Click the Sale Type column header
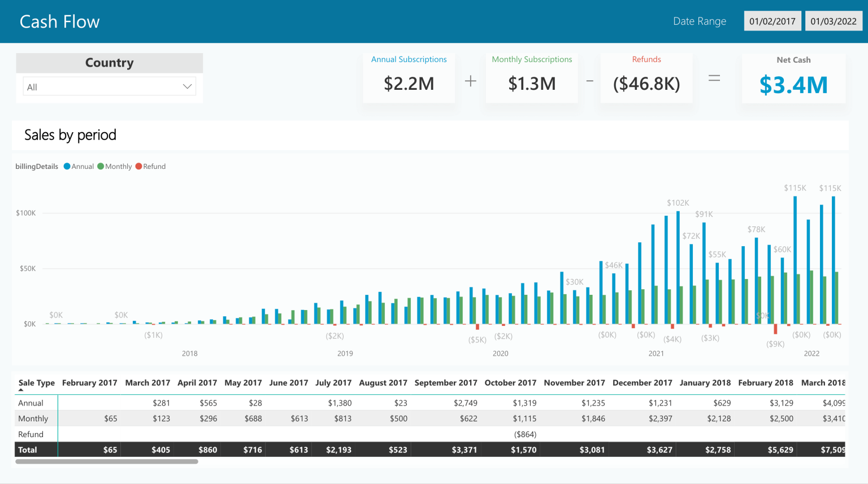The height and width of the screenshot is (484, 868). tap(36, 382)
